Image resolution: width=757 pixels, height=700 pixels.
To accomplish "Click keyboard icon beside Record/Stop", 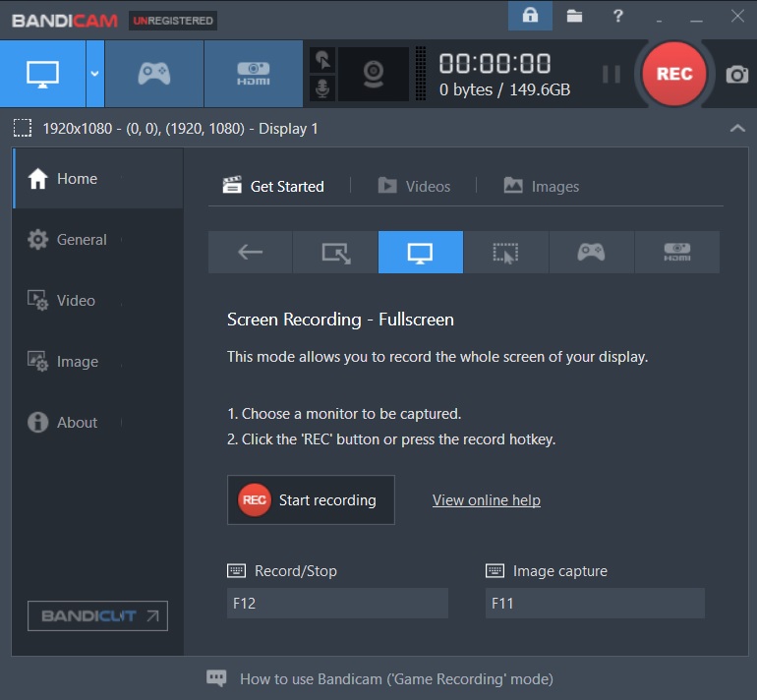I will tap(236, 570).
